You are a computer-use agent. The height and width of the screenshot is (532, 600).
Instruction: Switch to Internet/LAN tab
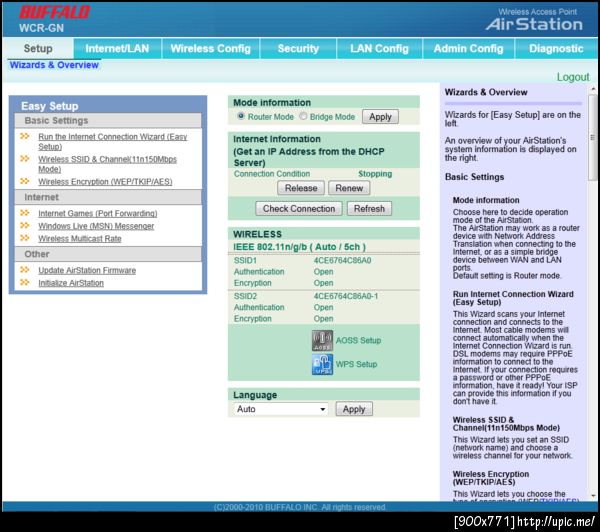(117, 49)
